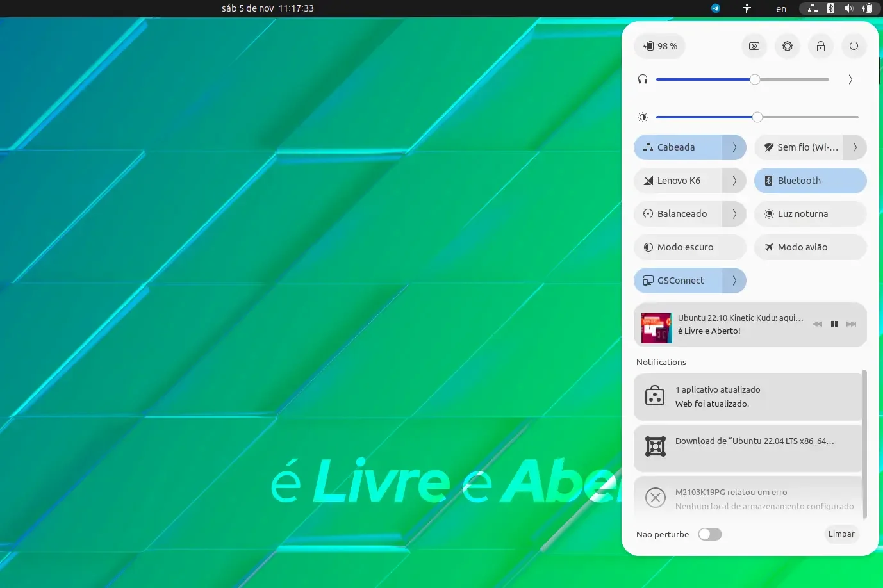883x588 pixels.
Task: Click the Telegram tray icon
Action: pyautogui.click(x=716, y=8)
